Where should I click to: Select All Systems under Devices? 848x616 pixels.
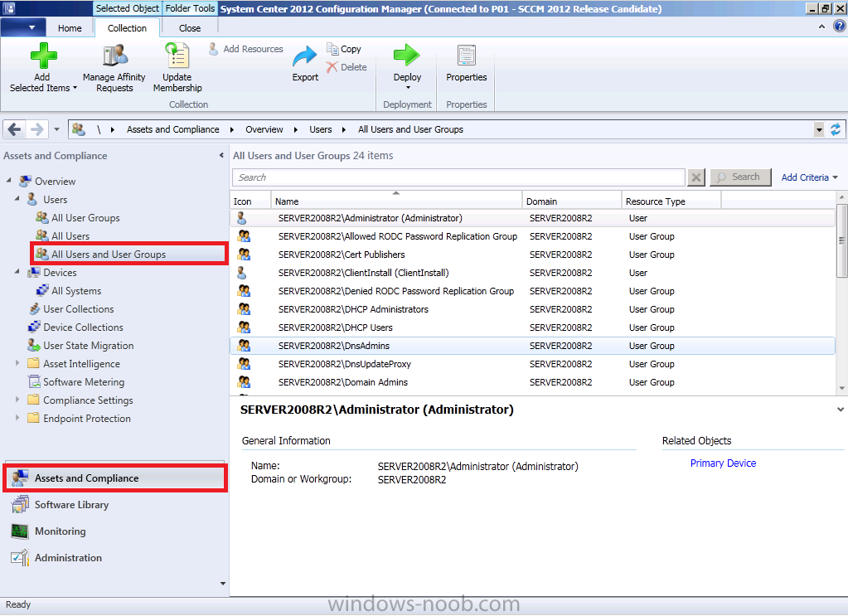(69, 291)
